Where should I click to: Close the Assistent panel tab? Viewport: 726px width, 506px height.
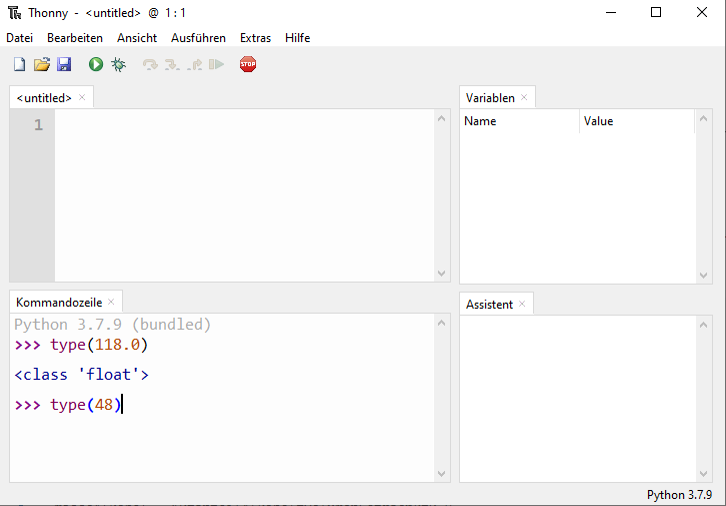click(x=522, y=304)
